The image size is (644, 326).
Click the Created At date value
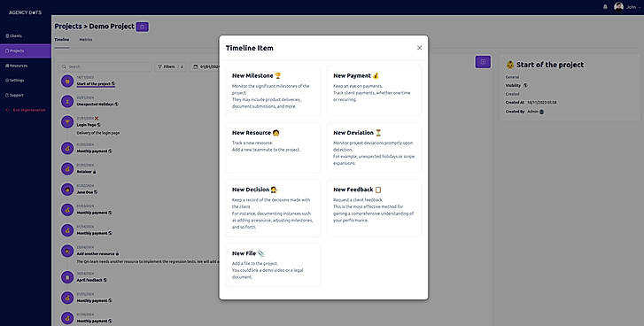(542, 102)
